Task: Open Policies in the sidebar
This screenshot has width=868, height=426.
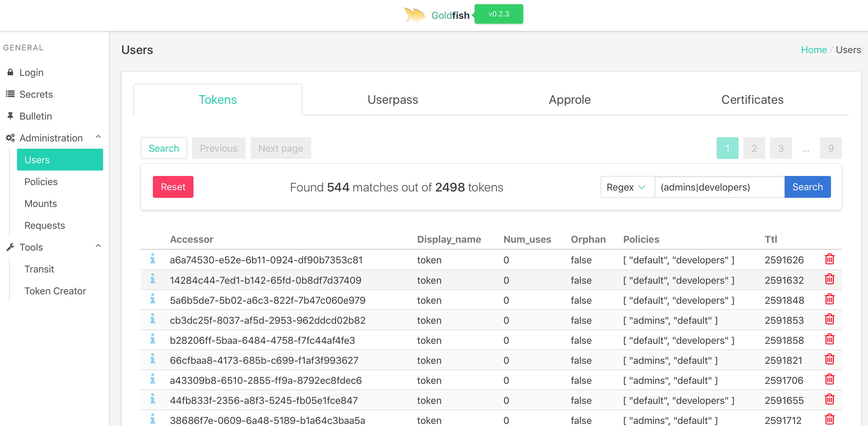Action: (x=41, y=182)
